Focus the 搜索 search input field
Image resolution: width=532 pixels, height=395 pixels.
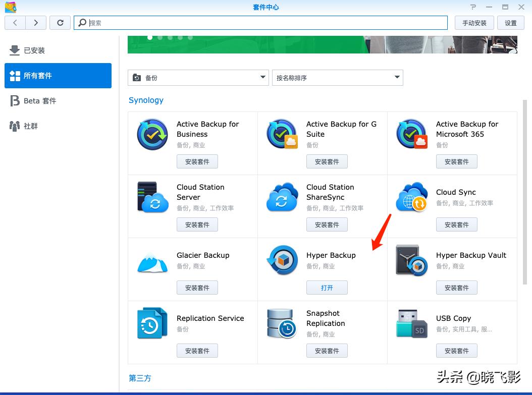(x=260, y=23)
